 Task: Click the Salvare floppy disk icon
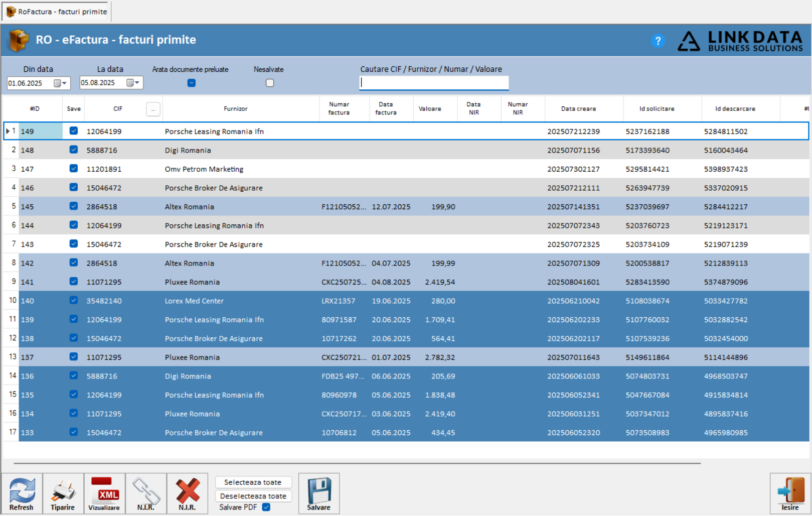[319, 493]
